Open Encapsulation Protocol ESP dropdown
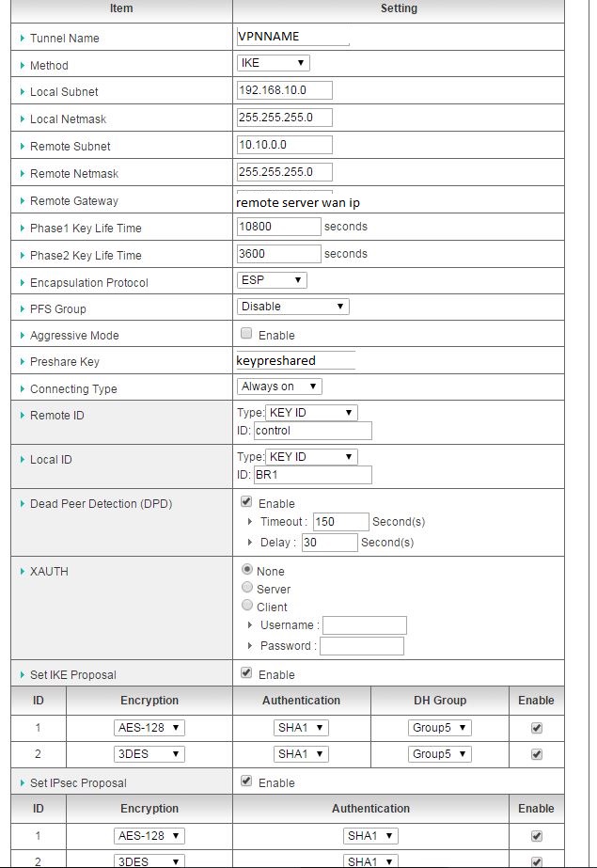This screenshot has height=868, width=597. [273, 280]
